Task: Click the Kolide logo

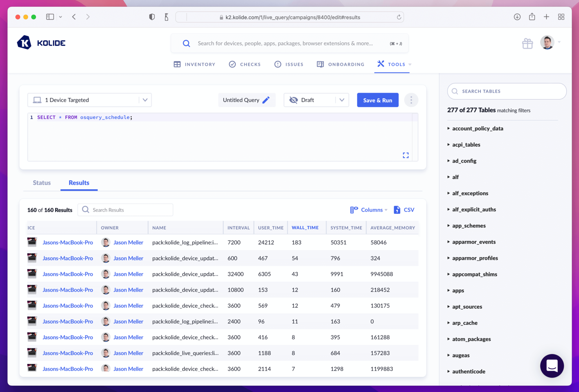Action: click(x=41, y=43)
